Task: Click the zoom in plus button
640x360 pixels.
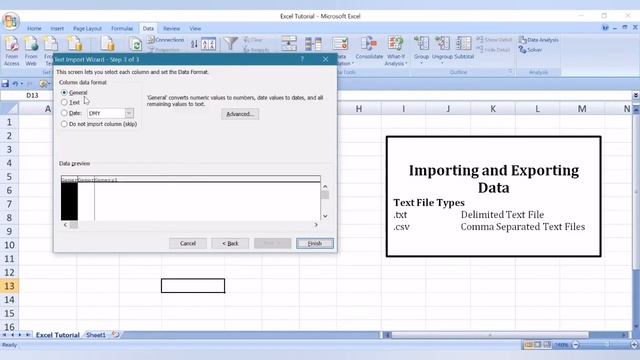Action: (x=635, y=345)
